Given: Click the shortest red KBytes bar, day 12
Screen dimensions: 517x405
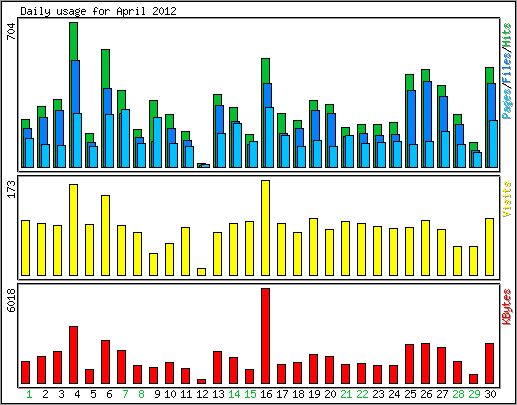Looking at the screenshot, I should [201, 382].
